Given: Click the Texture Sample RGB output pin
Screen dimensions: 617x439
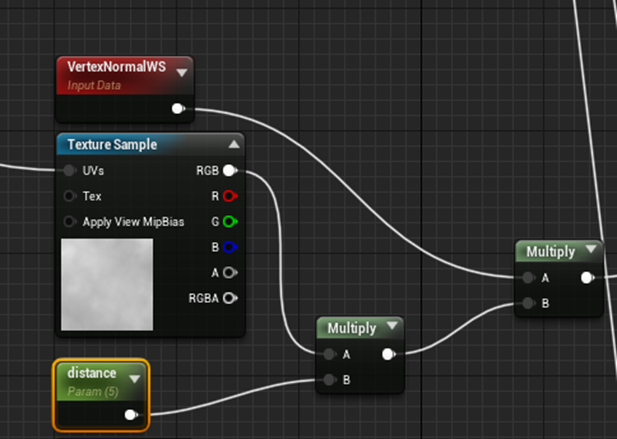Looking at the screenshot, I should pos(230,170).
